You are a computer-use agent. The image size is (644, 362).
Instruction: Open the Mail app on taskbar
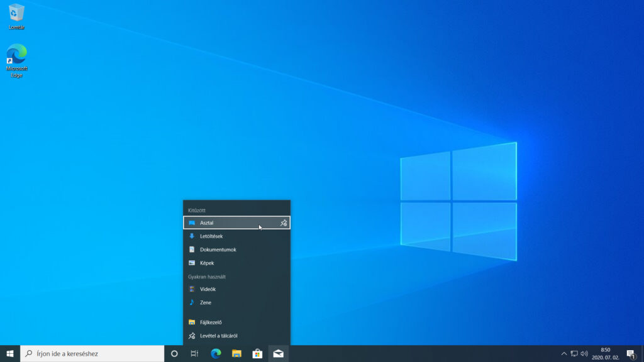pyautogui.click(x=278, y=353)
